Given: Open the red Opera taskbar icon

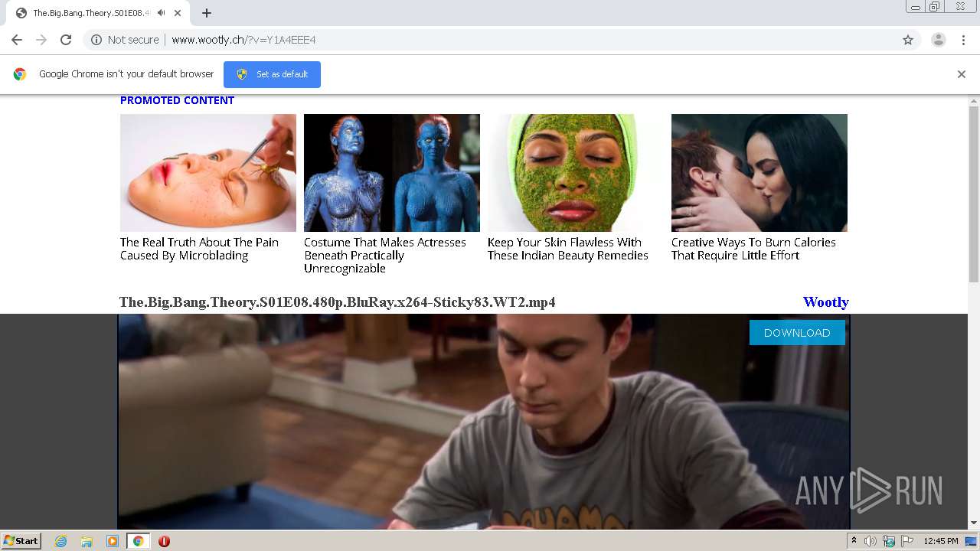Looking at the screenshot, I should (164, 541).
